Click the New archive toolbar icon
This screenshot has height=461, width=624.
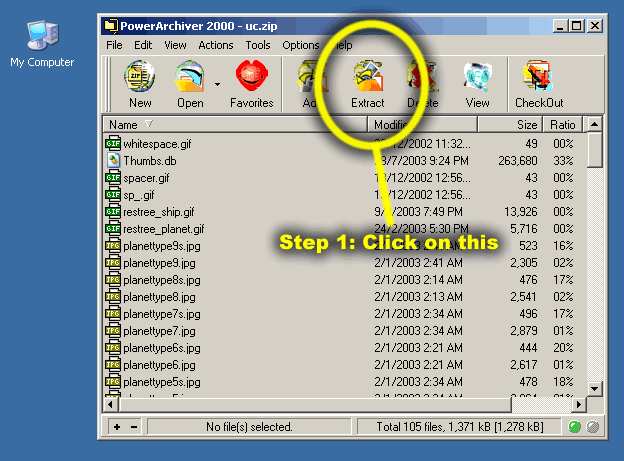pyautogui.click(x=140, y=84)
